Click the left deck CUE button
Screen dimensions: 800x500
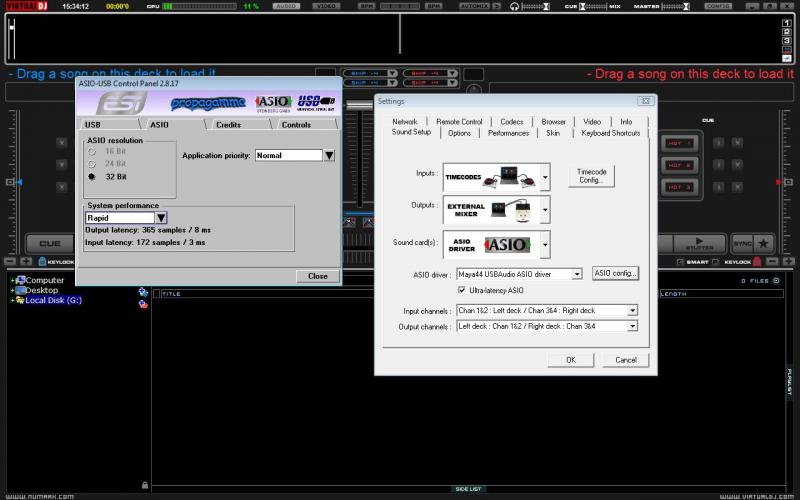(x=48, y=243)
